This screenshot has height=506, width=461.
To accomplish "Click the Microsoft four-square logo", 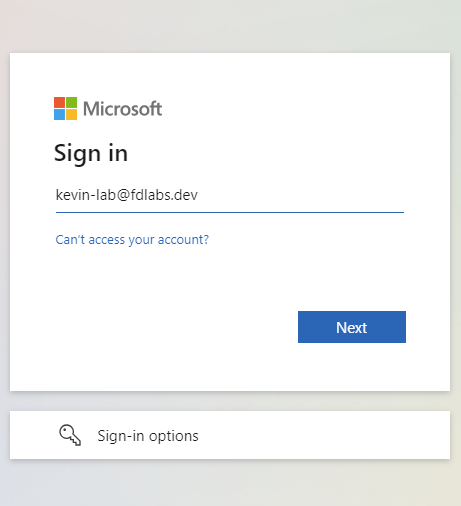I will coord(65,108).
